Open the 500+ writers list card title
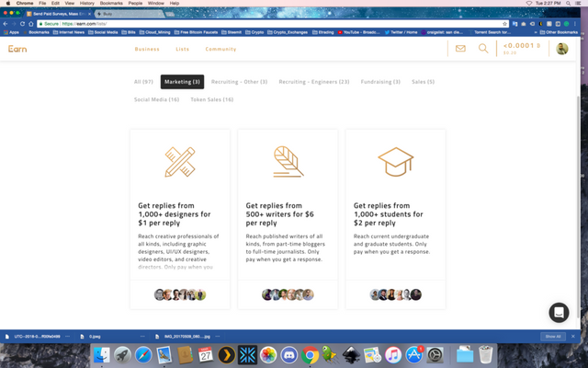 click(279, 214)
